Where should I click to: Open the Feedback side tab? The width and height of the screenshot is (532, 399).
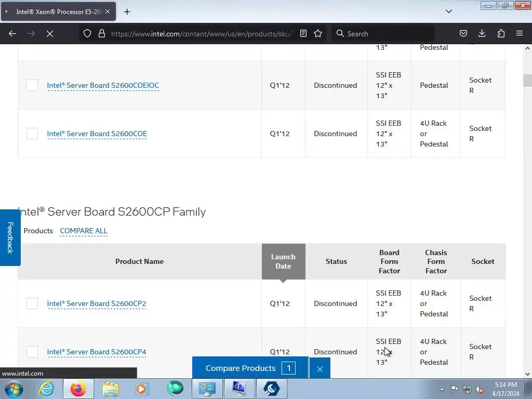point(10,237)
